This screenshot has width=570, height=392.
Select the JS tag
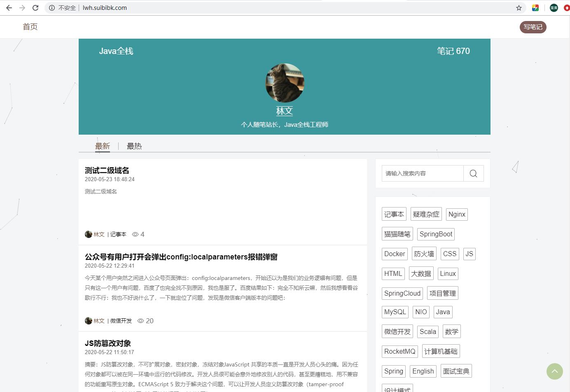[470, 254]
